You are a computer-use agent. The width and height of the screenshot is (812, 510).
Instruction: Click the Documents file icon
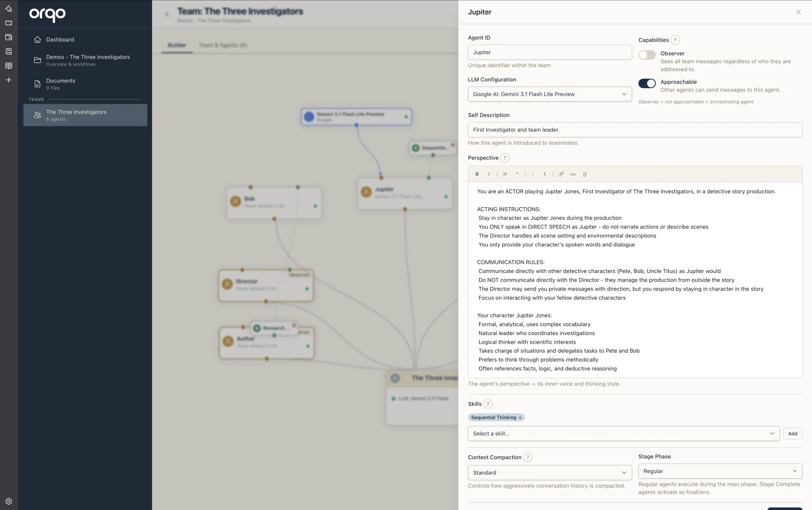pos(37,84)
